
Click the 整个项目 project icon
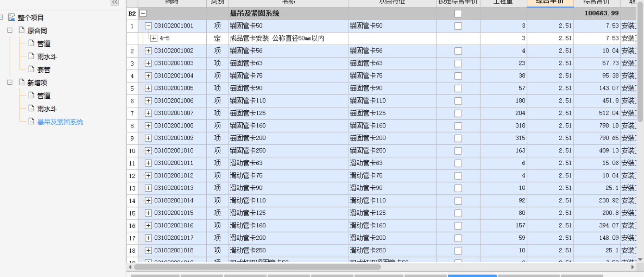coord(12,17)
